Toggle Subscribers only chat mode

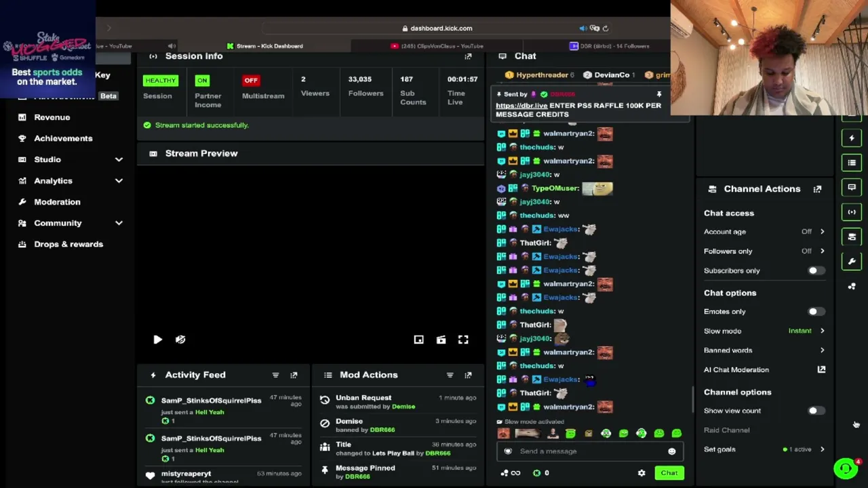tap(816, 271)
